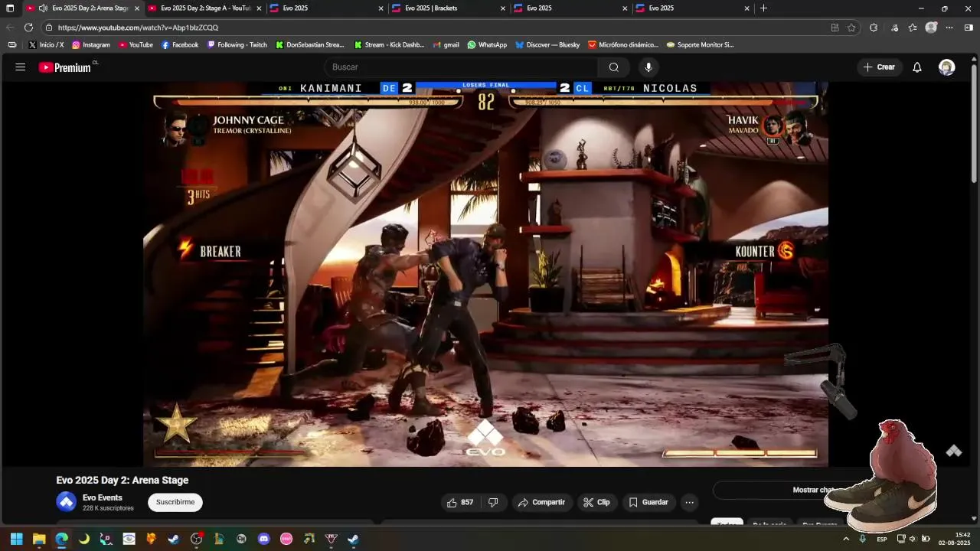980x551 pixels.
Task: Open a new browser tab
Action: pos(763,8)
